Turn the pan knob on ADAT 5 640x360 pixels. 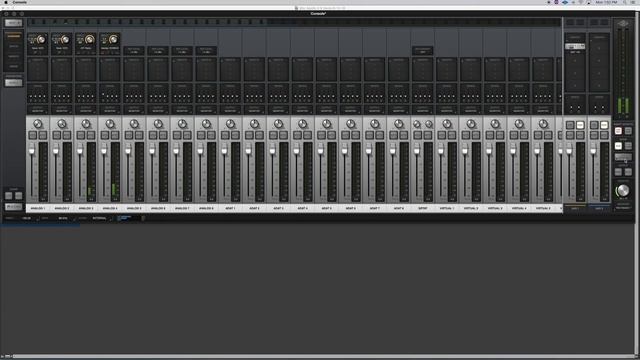(327, 124)
